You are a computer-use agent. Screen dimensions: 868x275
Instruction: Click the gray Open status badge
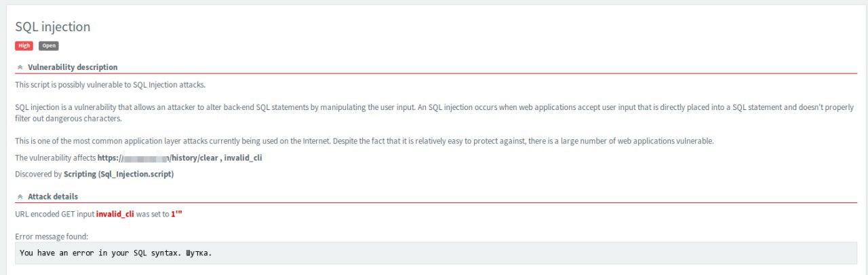point(49,45)
